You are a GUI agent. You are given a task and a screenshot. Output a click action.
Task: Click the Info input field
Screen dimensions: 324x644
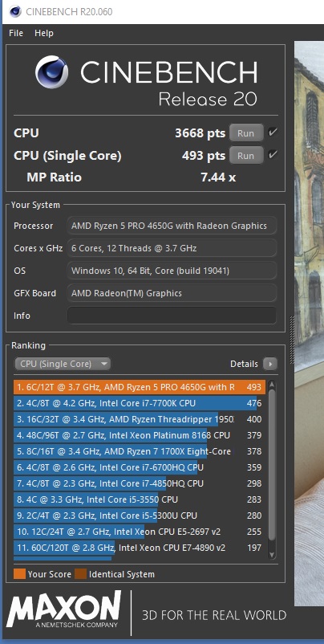[172, 316]
